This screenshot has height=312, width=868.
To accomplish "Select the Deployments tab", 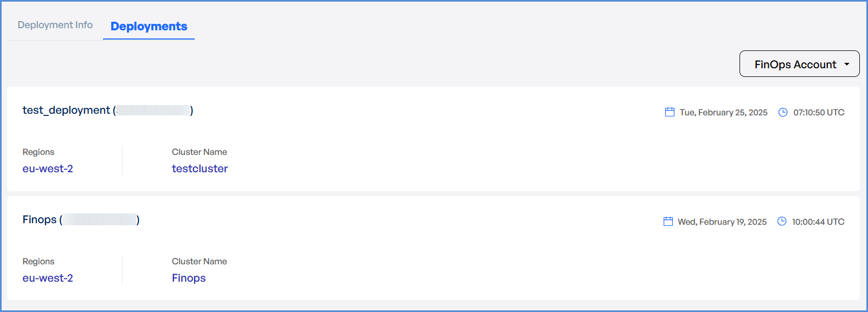I will tap(149, 27).
